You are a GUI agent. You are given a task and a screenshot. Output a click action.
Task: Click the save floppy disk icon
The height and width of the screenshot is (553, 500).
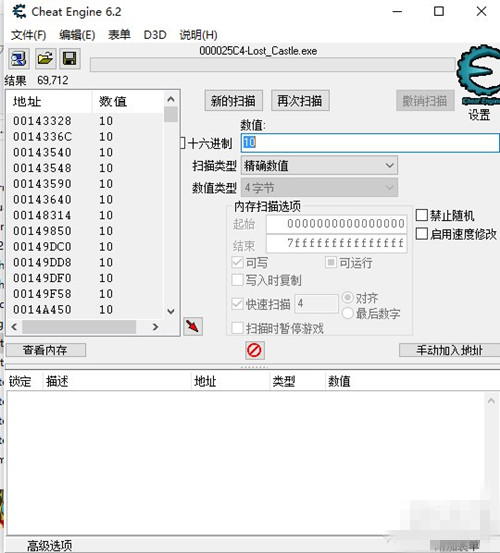point(70,59)
